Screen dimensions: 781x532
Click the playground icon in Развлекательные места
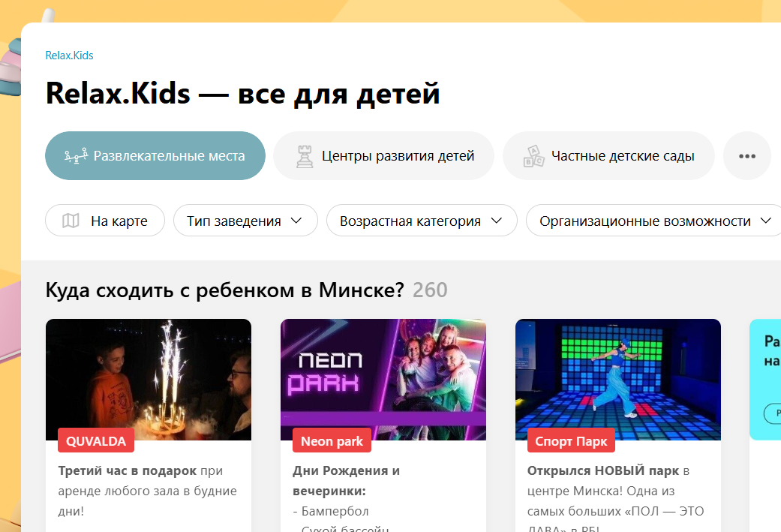[x=77, y=156]
